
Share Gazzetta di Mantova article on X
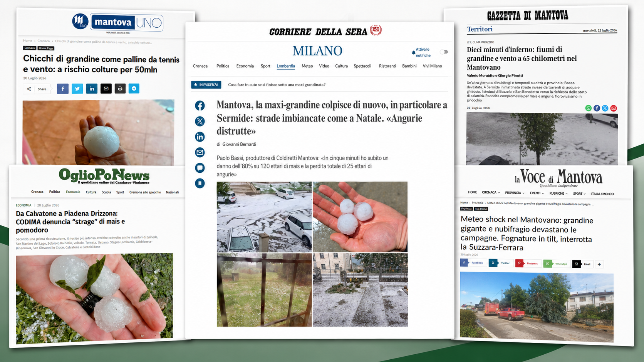tap(605, 108)
